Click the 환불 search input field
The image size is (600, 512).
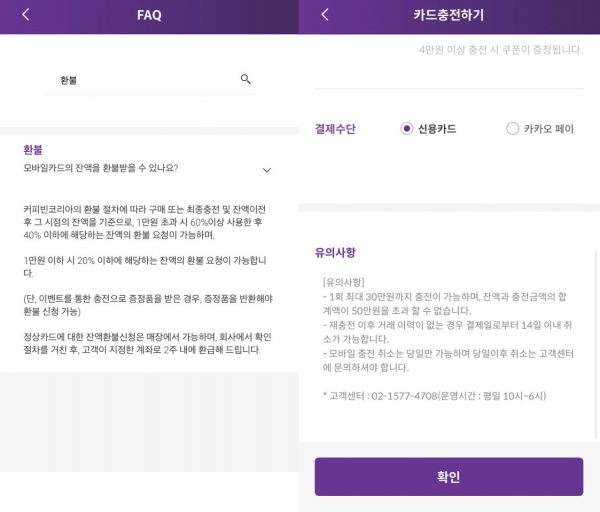(x=149, y=80)
